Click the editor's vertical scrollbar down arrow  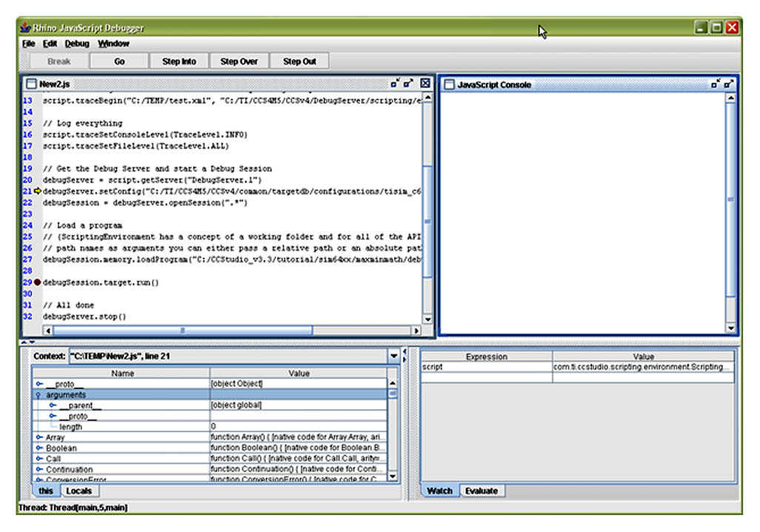tap(426, 319)
